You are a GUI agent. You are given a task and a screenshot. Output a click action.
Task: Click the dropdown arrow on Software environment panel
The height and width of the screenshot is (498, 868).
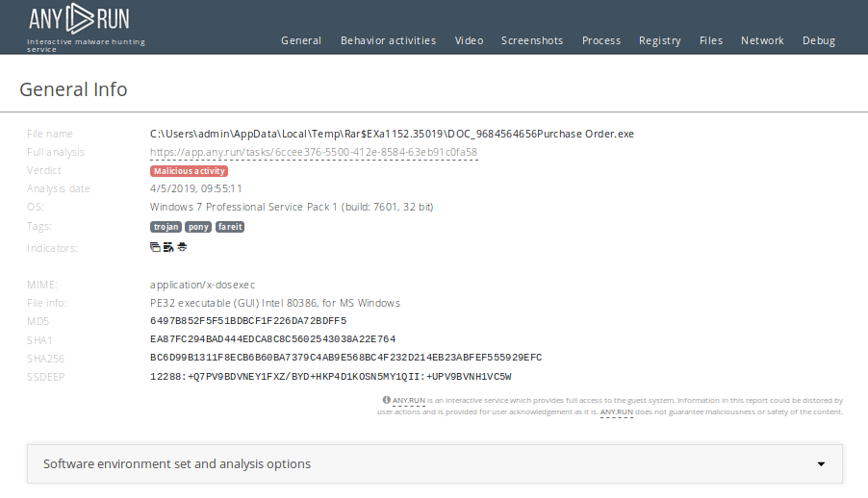tap(821, 463)
